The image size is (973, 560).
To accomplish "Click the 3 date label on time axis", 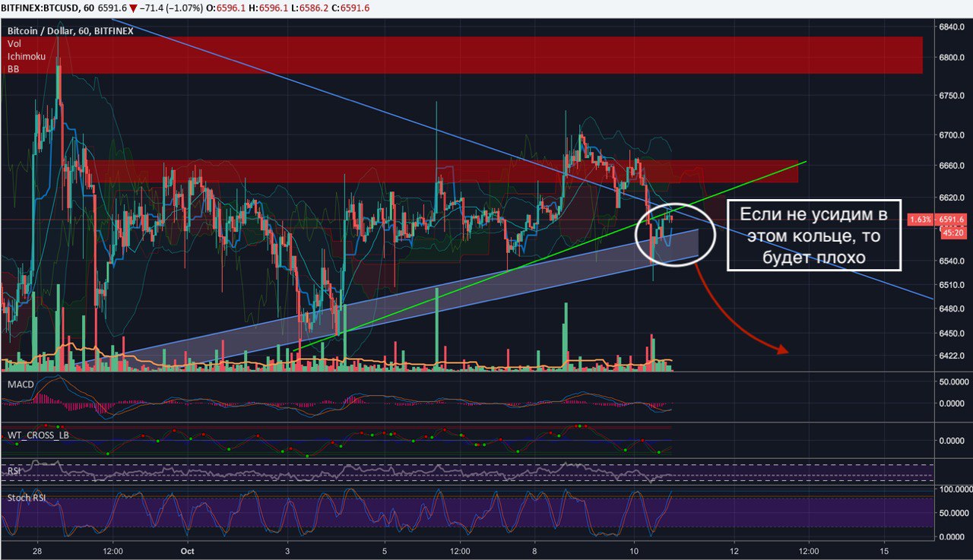I will [287, 551].
